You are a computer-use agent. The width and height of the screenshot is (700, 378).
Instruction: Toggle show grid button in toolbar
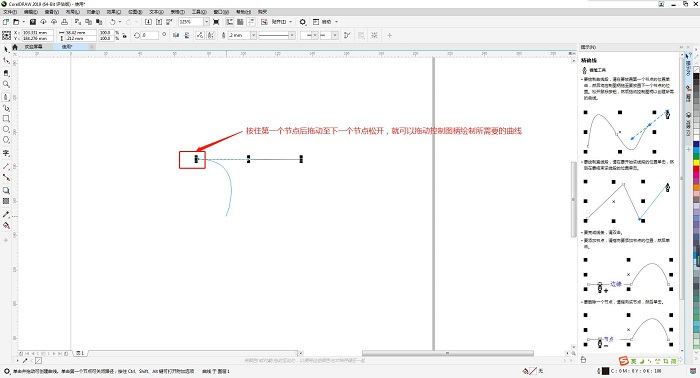coord(240,21)
